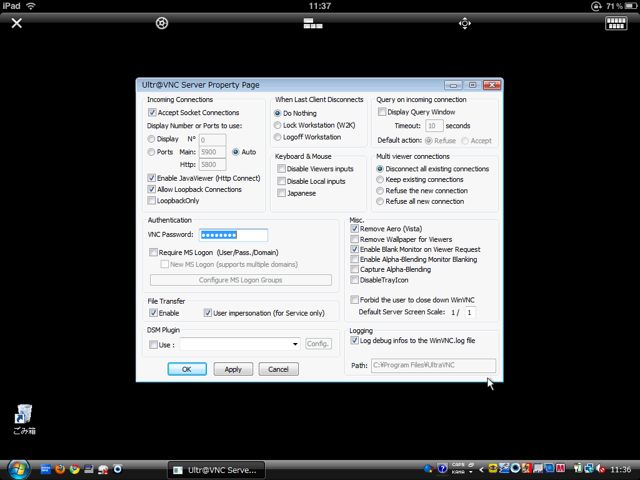Open the Recycle Bin desktop shortcut

coord(24,419)
